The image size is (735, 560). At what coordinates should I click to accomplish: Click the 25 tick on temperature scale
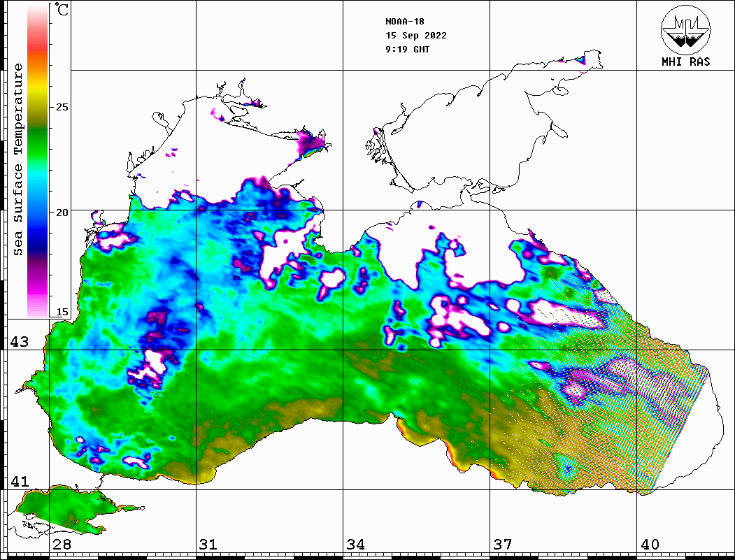[x=62, y=107]
